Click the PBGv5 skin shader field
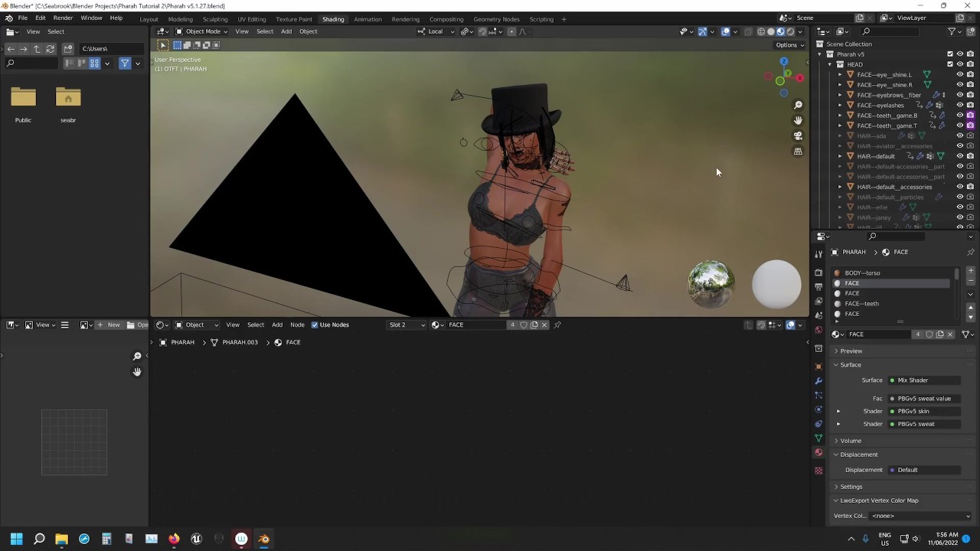This screenshot has width=980, height=551. [924, 412]
